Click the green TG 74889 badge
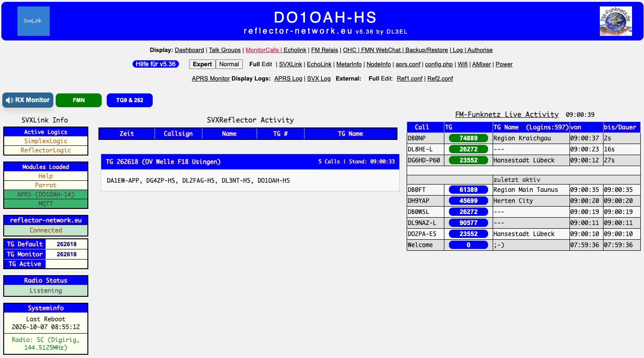 [468, 138]
